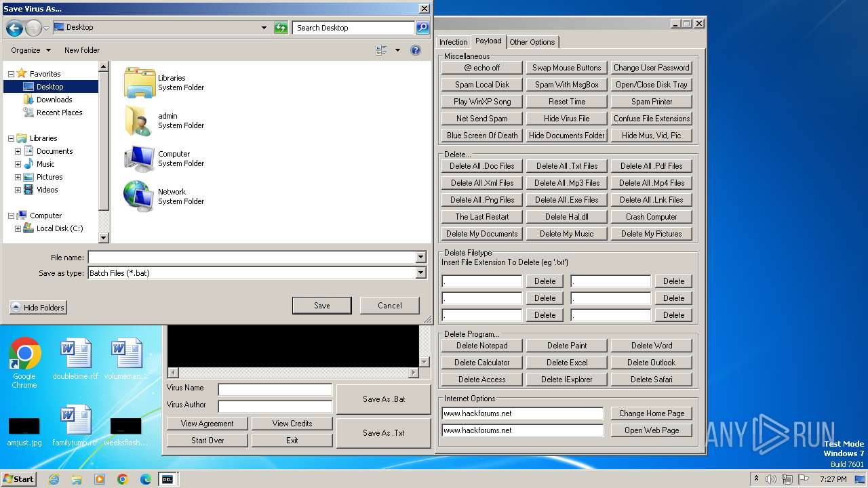Click the View Credits button

[x=292, y=424]
